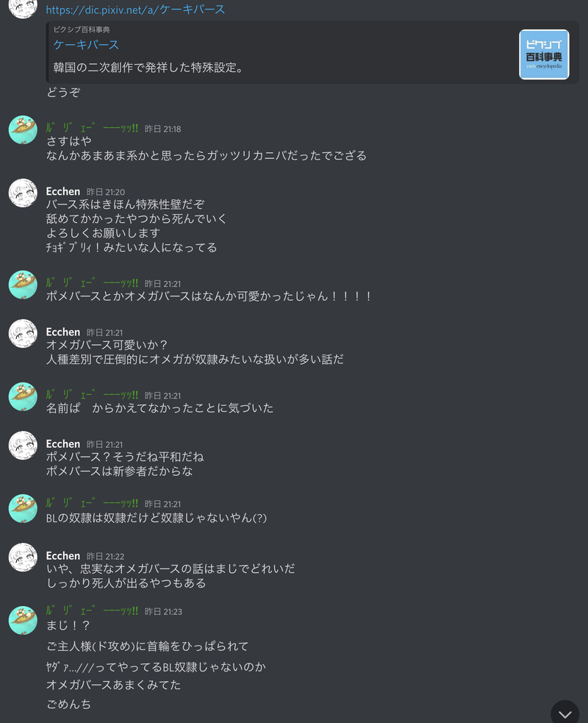588x723 pixels.
Task: Click the boat avatar beside ポメバースとか message
Action: click(23, 285)
